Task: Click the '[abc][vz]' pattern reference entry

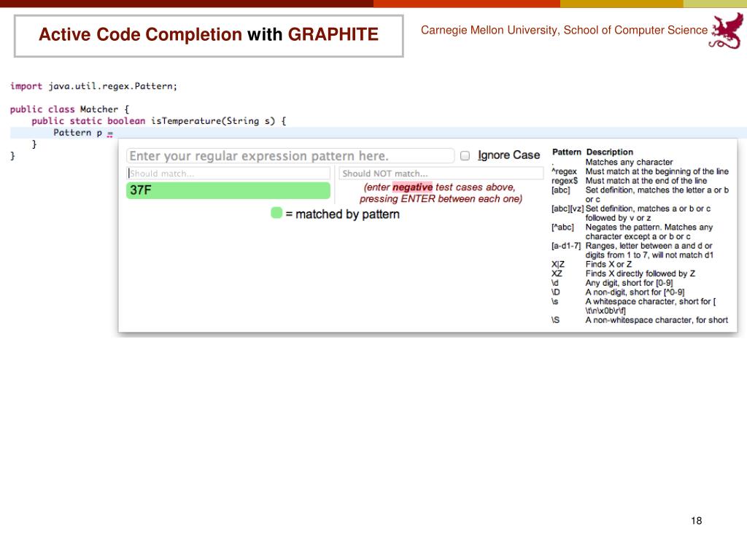Action: click(568, 209)
